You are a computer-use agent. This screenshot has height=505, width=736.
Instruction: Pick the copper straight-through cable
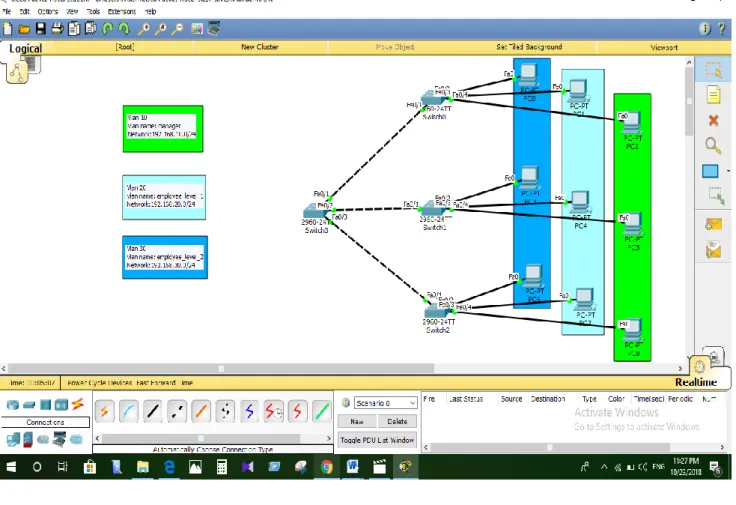point(153,412)
